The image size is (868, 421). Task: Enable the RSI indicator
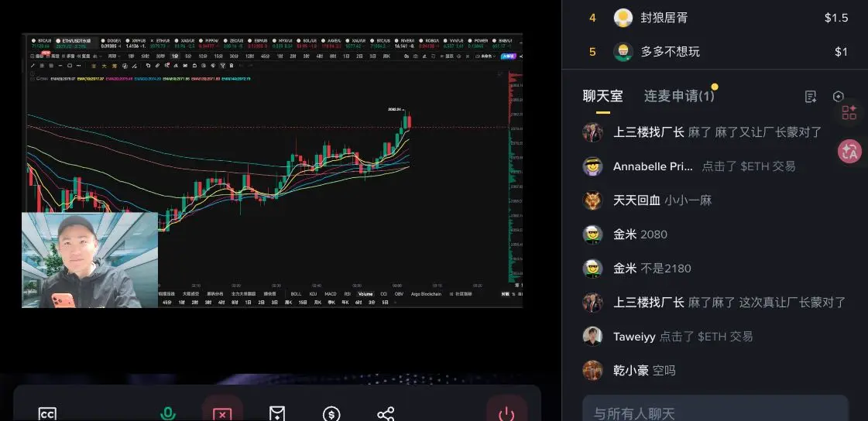[348, 294]
